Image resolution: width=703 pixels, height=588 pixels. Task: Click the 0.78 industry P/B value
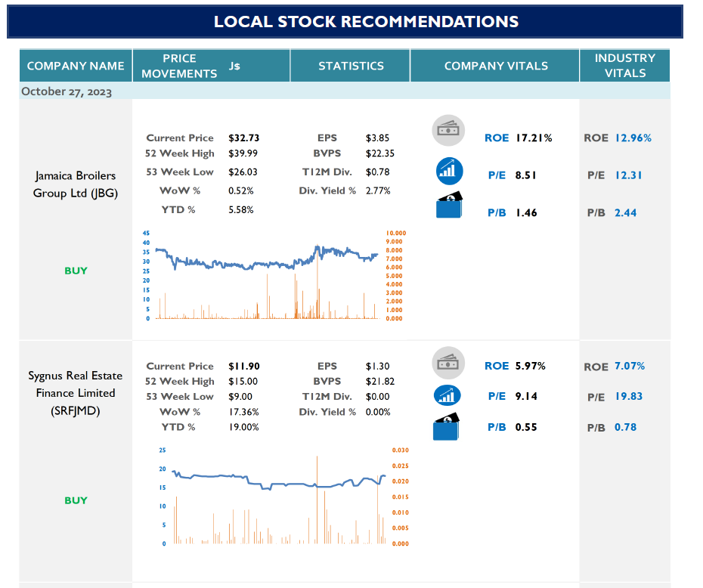tap(625, 427)
